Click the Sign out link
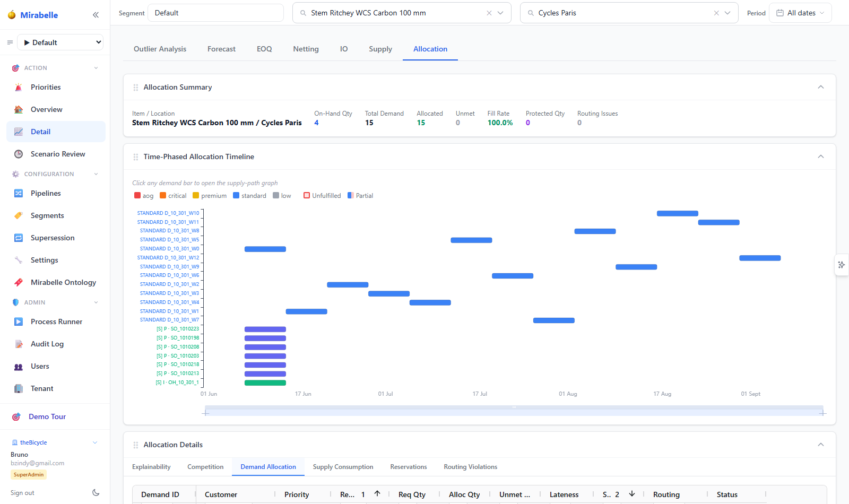Viewport: 849px width, 504px height. click(x=22, y=493)
